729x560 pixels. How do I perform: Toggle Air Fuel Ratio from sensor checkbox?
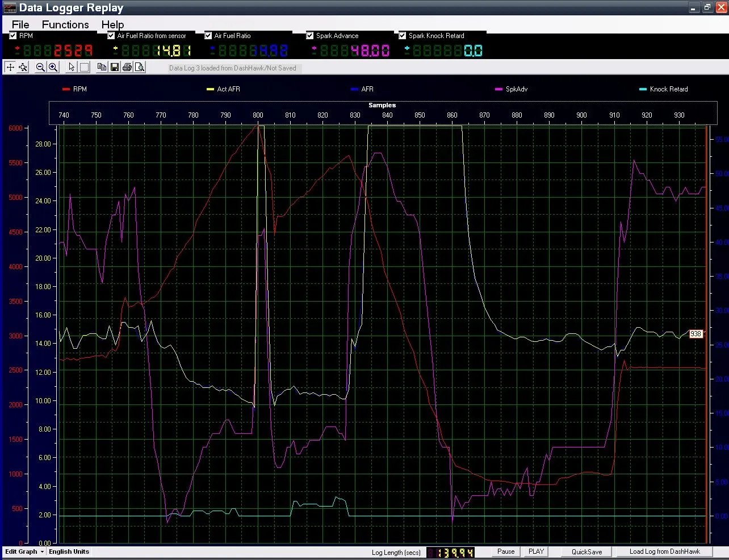point(111,35)
